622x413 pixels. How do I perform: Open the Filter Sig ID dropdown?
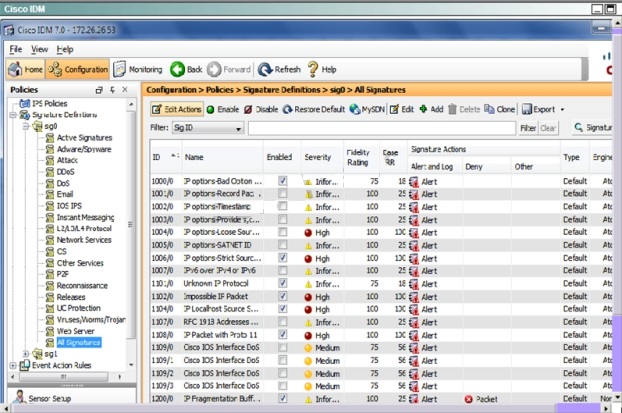click(x=207, y=128)
